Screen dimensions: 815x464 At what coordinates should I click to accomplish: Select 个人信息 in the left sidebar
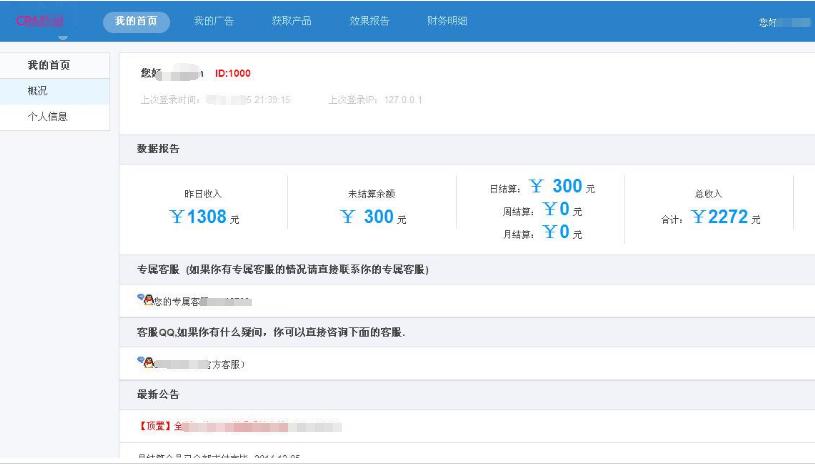tap(55, 117)
